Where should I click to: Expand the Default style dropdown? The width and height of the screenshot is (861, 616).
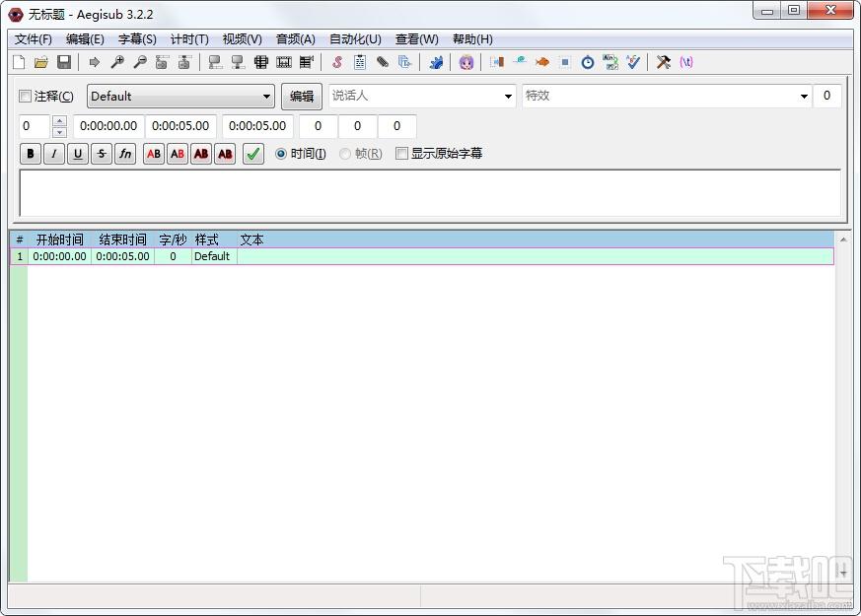coord(266,97)
